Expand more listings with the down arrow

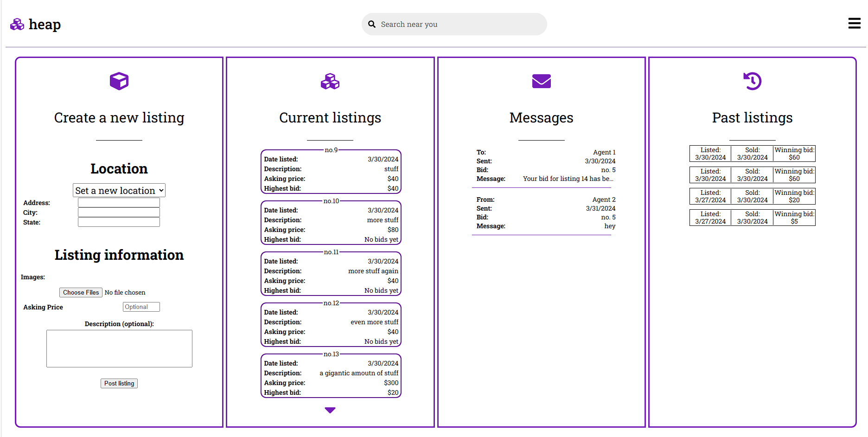tap(330, 410)
